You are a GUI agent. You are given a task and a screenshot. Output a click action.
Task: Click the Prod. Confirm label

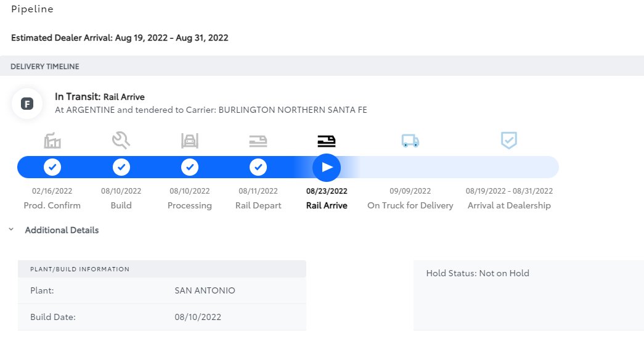pos(52,205)
